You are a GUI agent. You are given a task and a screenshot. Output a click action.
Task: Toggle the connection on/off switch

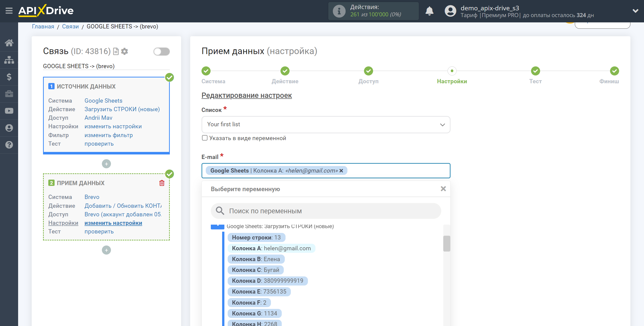point(162,52)
